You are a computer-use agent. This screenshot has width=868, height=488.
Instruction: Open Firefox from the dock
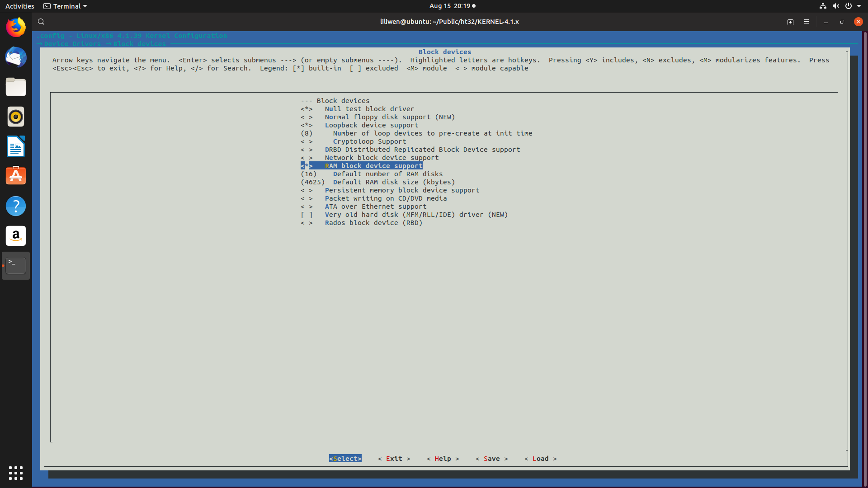pos(16,27)
